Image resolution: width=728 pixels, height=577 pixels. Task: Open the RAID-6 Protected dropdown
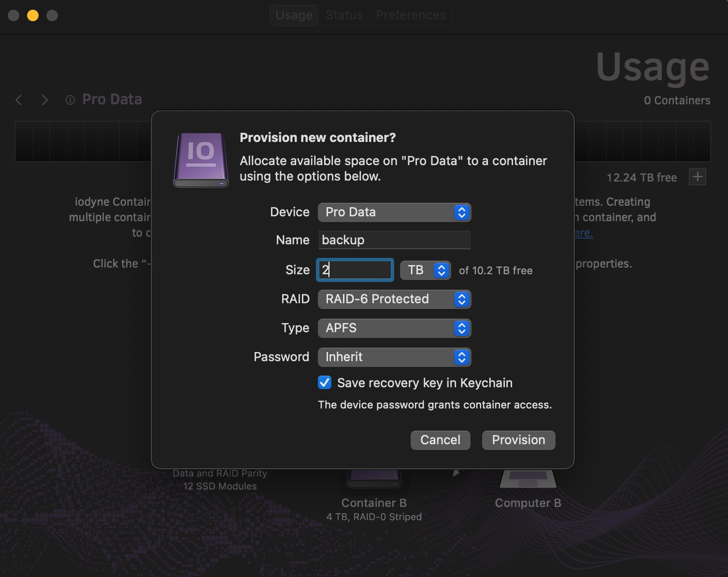[x=394, y=299]
